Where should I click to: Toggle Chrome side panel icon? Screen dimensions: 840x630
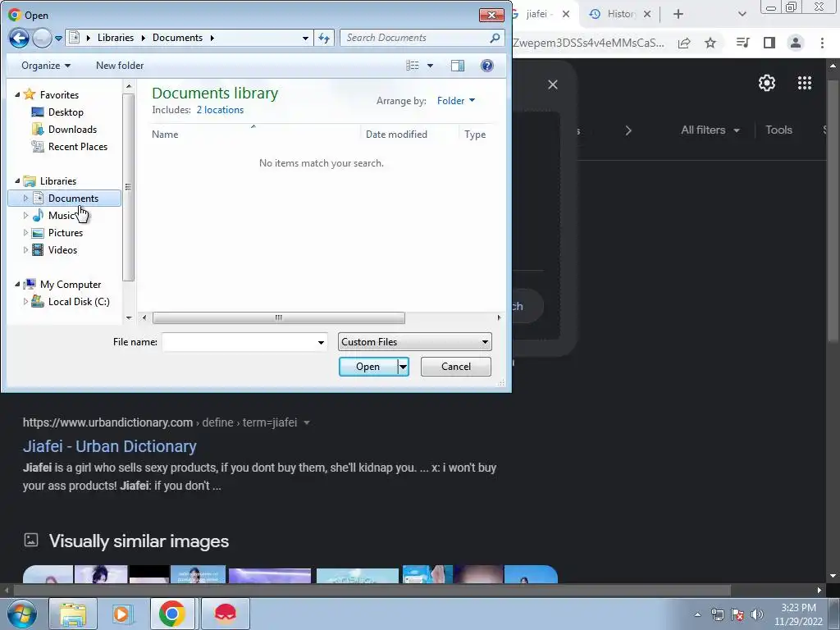point(769,43)
